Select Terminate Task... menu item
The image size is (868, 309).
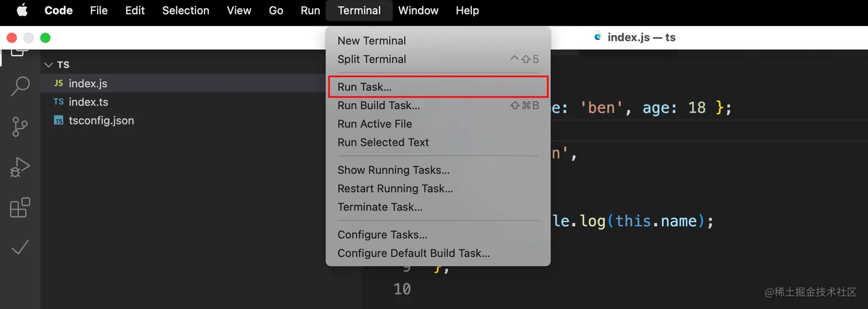point(379,207)
